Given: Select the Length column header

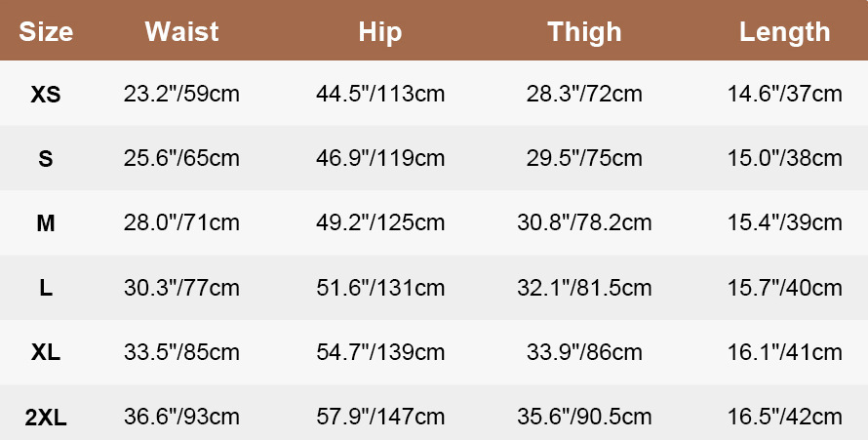Looking at the screenshot, I should (x=784, y=33).
